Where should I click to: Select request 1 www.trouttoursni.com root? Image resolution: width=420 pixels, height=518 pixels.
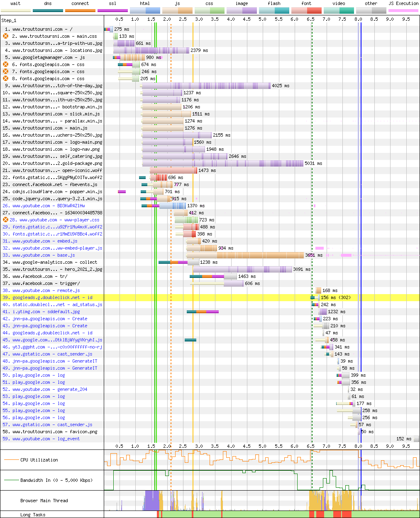(x=39, y=29)
